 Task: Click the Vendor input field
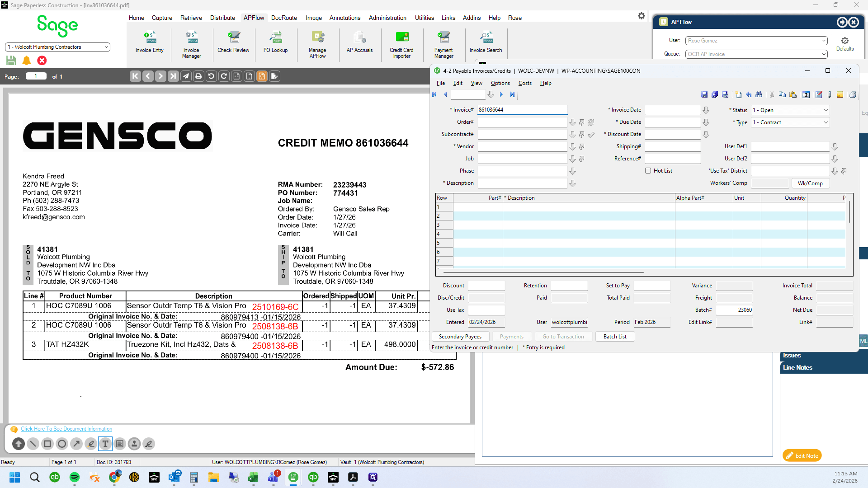pyautogui.click(x=522, y=146)
